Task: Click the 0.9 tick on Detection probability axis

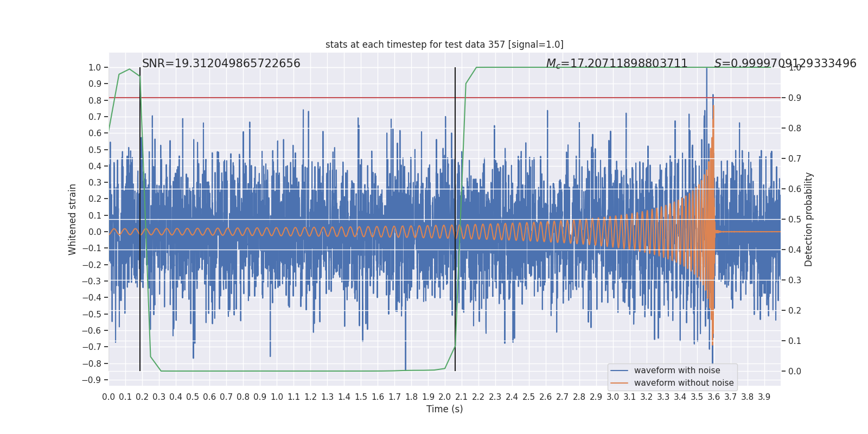Action: pyautogui.click(x=795, y=98)
